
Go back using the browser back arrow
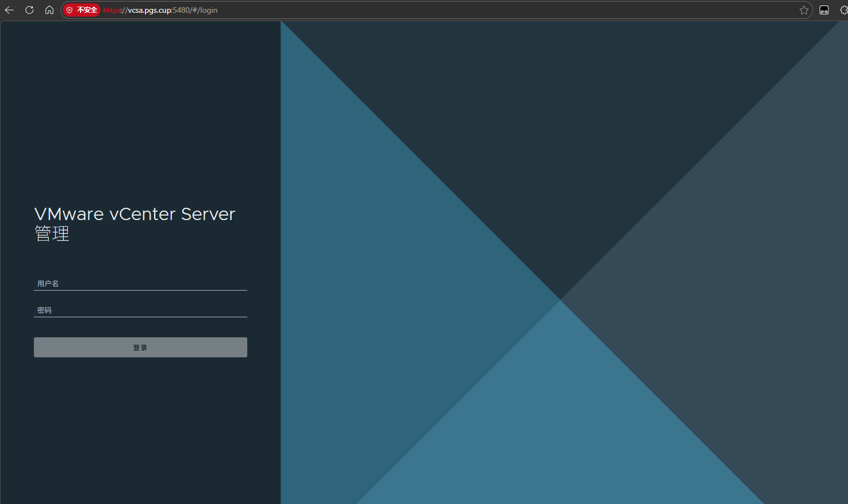(x=9, y=10)
